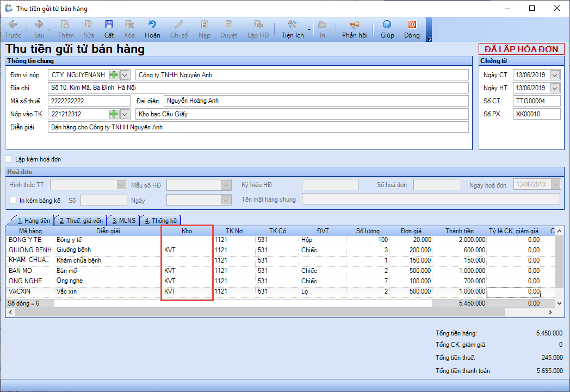Click the Duyệt (approve) toolbar icon
This screenshot has height=392, width=570.
(x=228, y=29)
